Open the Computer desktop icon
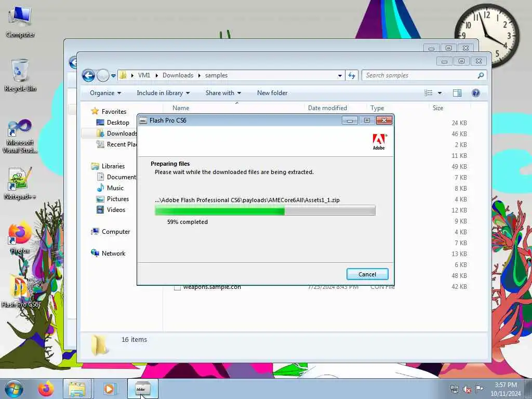 [x=20, y=21]
